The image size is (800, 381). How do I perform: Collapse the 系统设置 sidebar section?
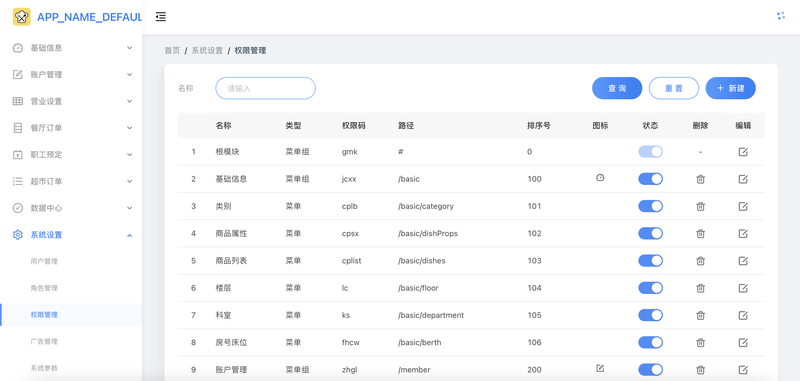click(x=71, y=235)
